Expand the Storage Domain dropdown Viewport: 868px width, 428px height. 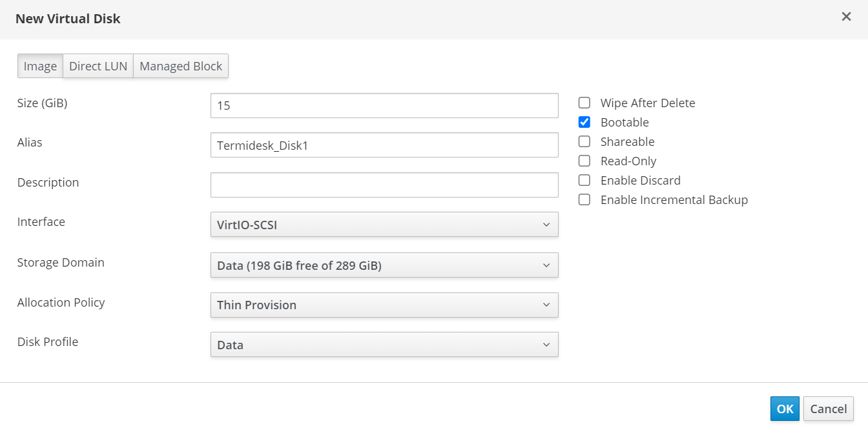point(384,265)
